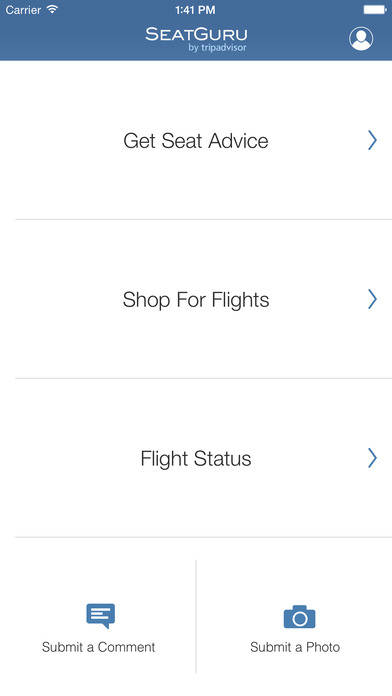Expand Get Seat Advice chevron
This screenshot has width=392, height=696.
point(372,140)
